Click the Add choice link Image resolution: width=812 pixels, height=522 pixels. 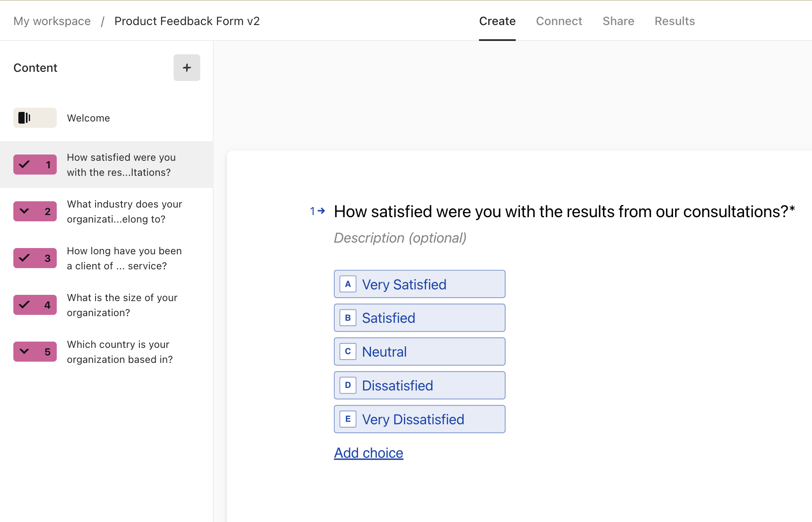tap(368, 453)
